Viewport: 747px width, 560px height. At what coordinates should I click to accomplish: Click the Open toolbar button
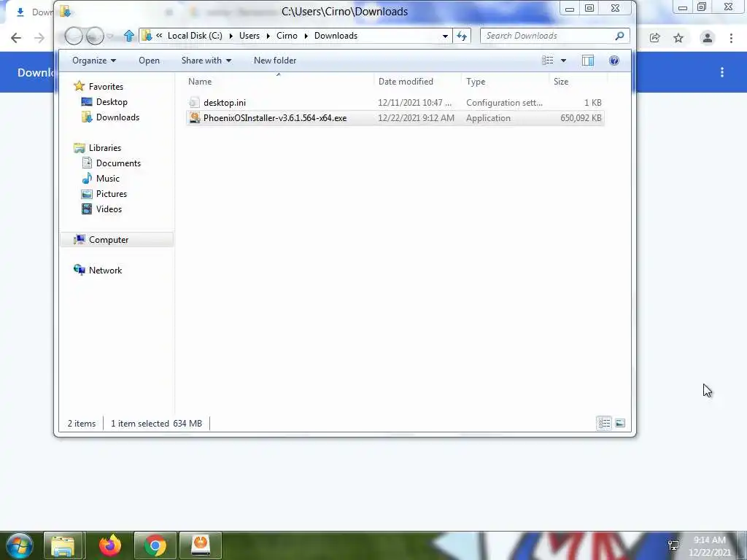[x=149, y=61]
